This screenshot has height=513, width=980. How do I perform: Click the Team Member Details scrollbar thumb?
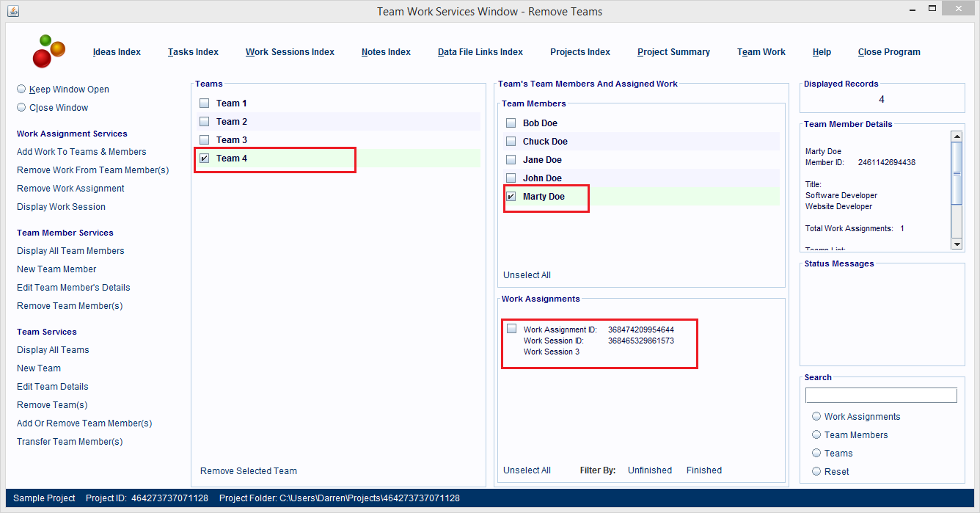point(957,173)
